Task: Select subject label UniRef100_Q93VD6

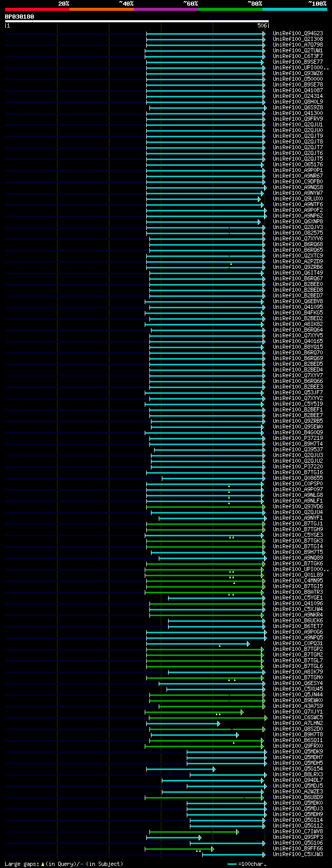Action: pyautogui.click(x=298, y=507)
